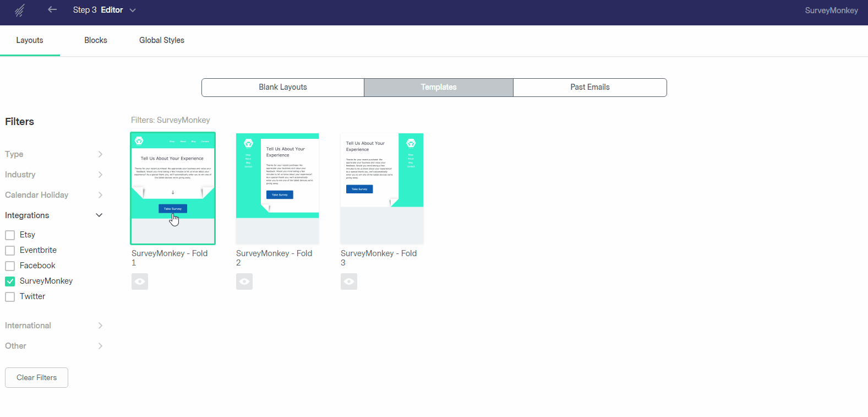Click the 'Filters: SurveyMonkey' label

pyautogui.click(x=171, y=120)
